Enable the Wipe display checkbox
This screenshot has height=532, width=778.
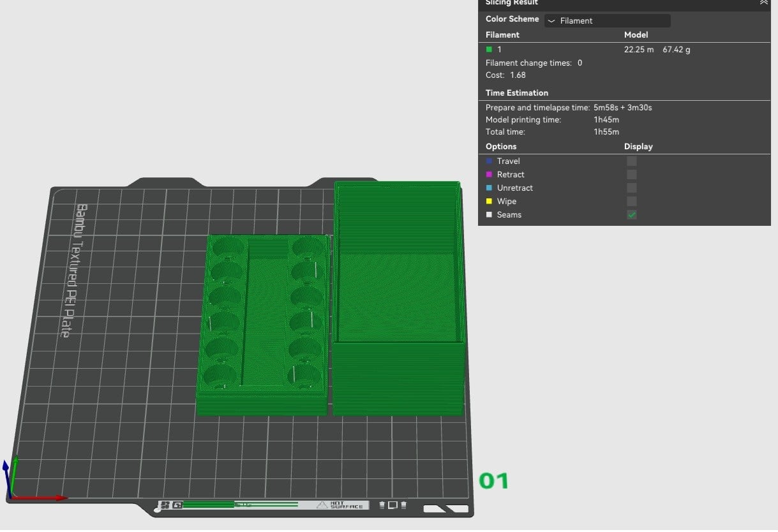[631, 202]
